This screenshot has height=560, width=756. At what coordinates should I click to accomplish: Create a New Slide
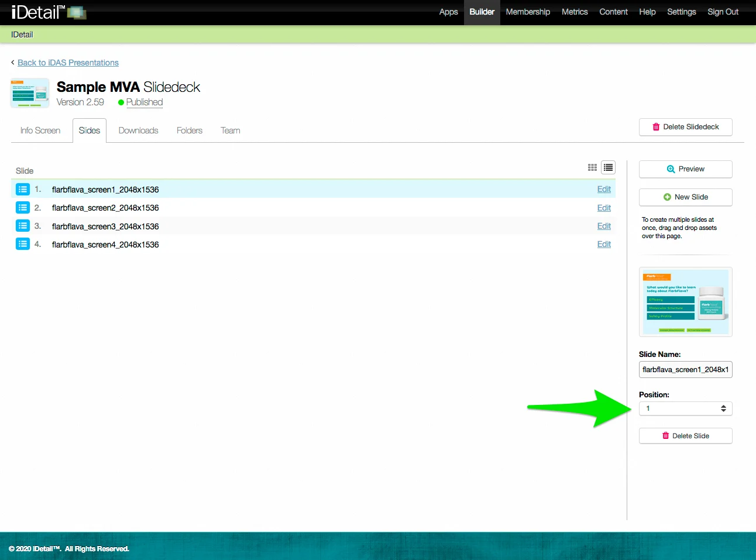(x=686, y=197)
